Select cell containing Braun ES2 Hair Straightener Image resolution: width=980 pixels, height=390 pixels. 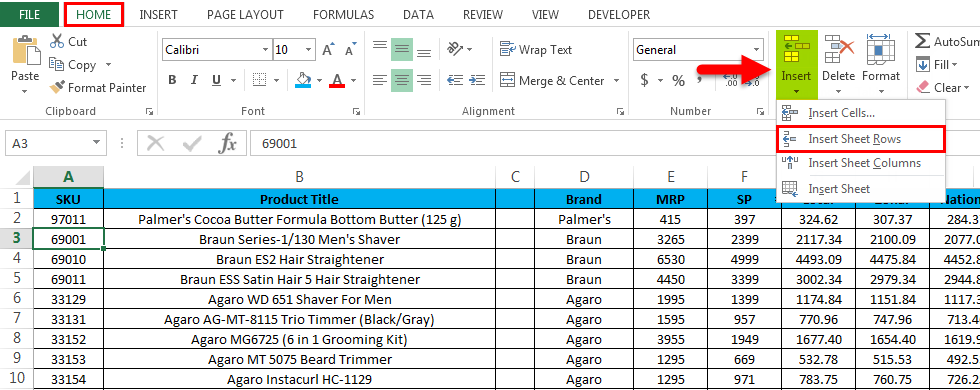pyautogui.click(x=299, y=259)
